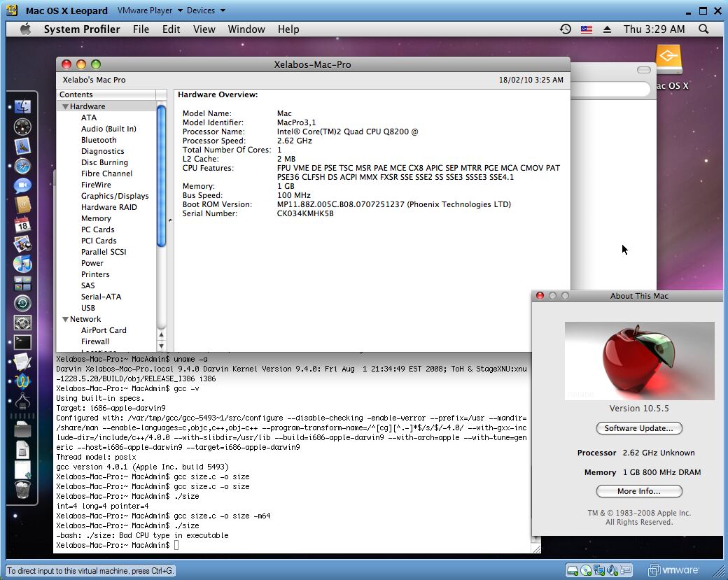This screenshot has width=728, height=580.
Task: Click the System Profiler calipers Dock icon
Action: point(22,401)
